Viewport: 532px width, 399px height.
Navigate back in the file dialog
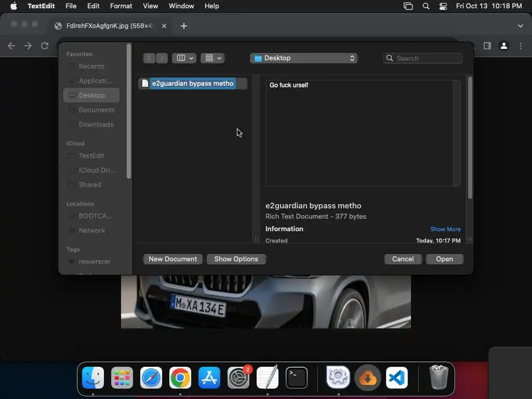pos(149,58)
